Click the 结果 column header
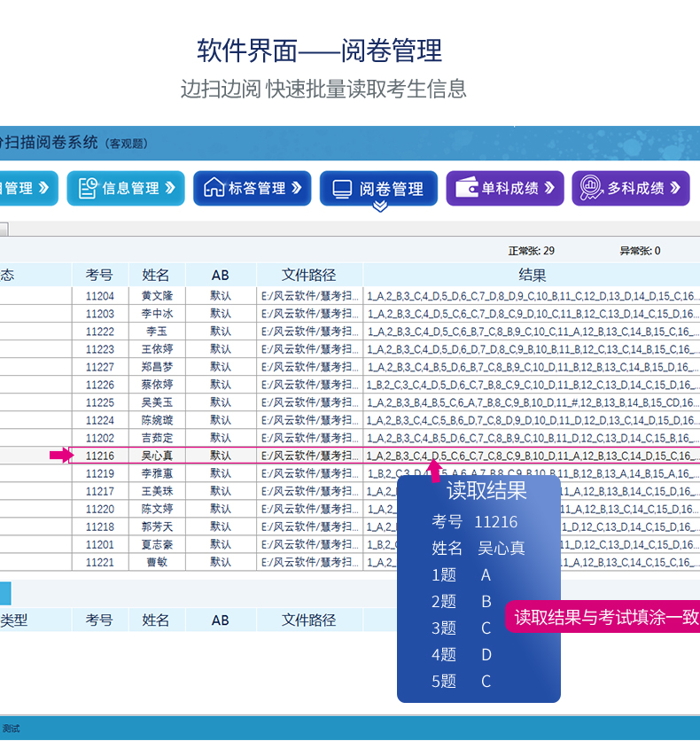700x741 pixels. [x=532, y=275]
